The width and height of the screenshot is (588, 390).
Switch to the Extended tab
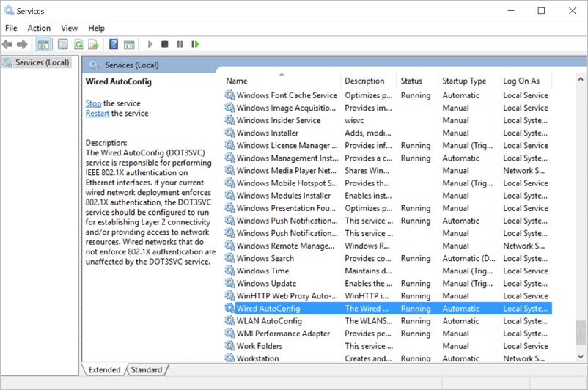[x=104, y=369]
